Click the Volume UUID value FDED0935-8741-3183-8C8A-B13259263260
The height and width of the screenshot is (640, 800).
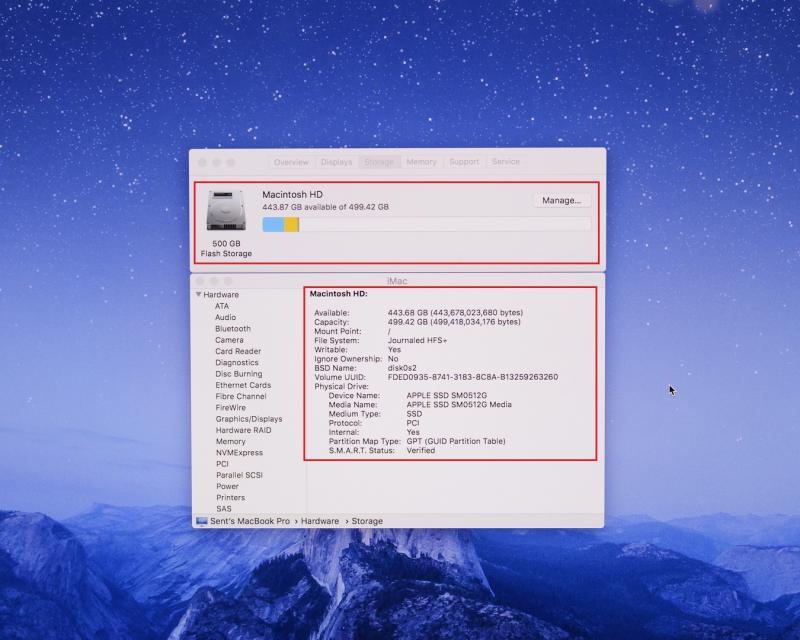473,377
